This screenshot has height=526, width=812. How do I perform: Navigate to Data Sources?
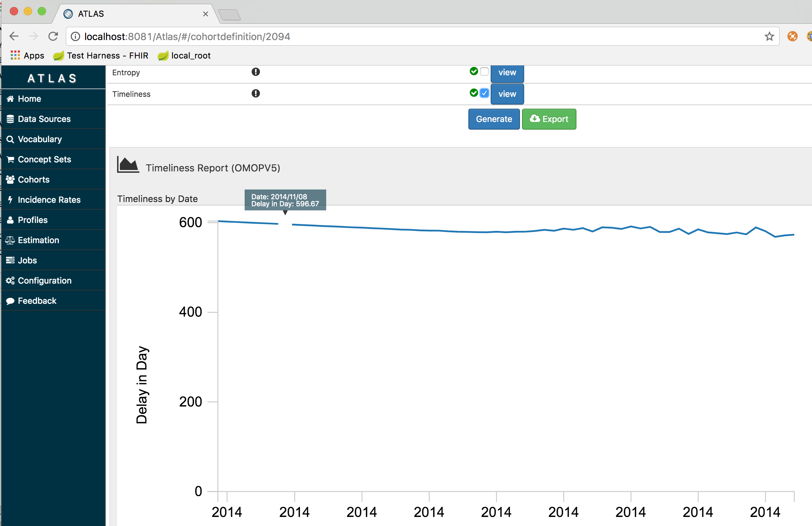tap(44, 119)
